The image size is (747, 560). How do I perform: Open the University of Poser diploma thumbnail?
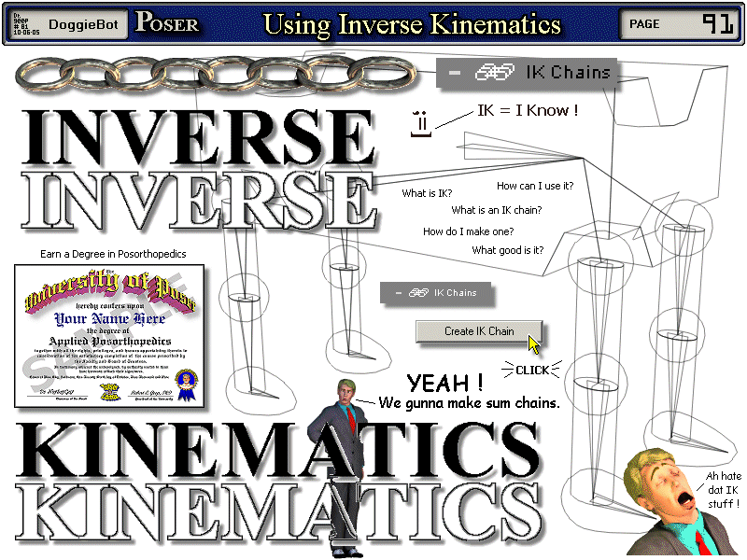109,336
